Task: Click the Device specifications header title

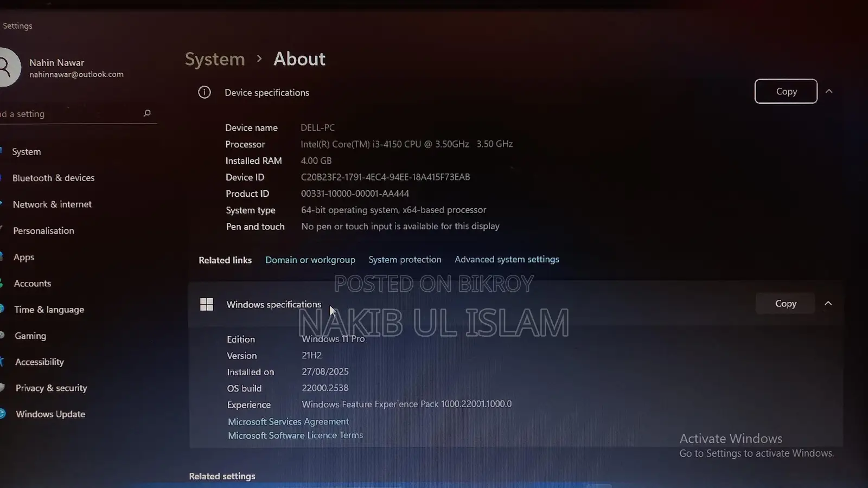Action: tap(267, 93)
